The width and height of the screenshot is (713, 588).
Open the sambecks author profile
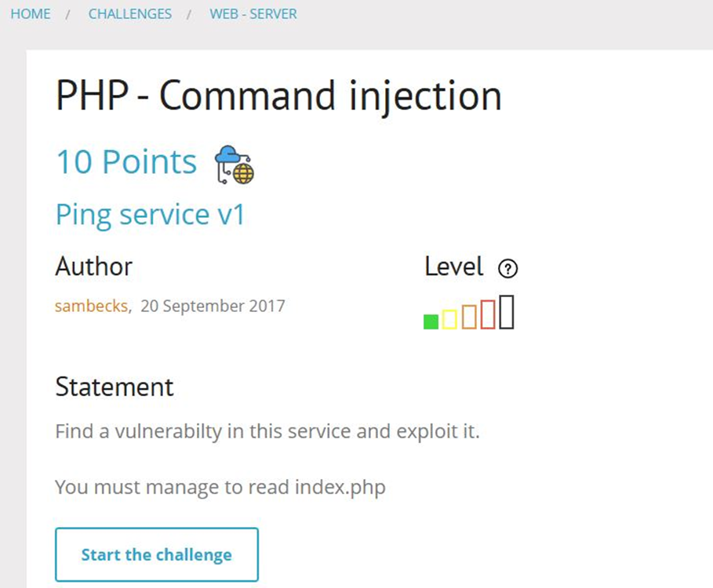[x=90, y=307]
